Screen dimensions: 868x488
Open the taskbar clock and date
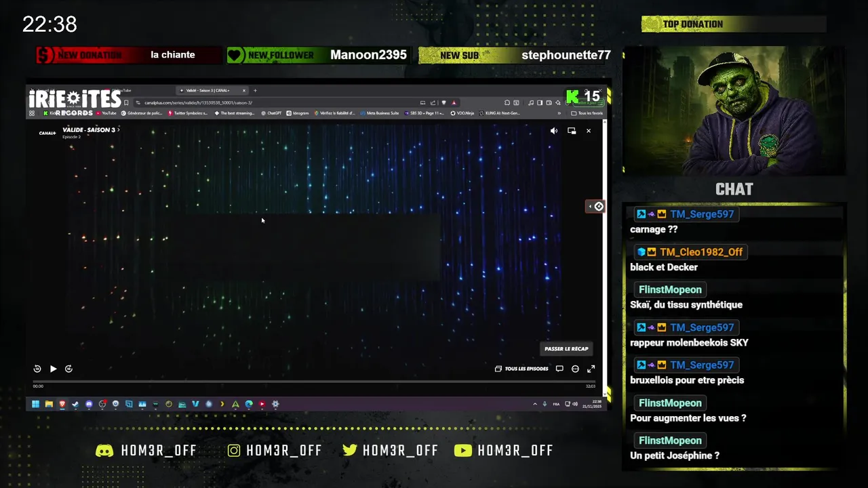(x=592, y=404)
